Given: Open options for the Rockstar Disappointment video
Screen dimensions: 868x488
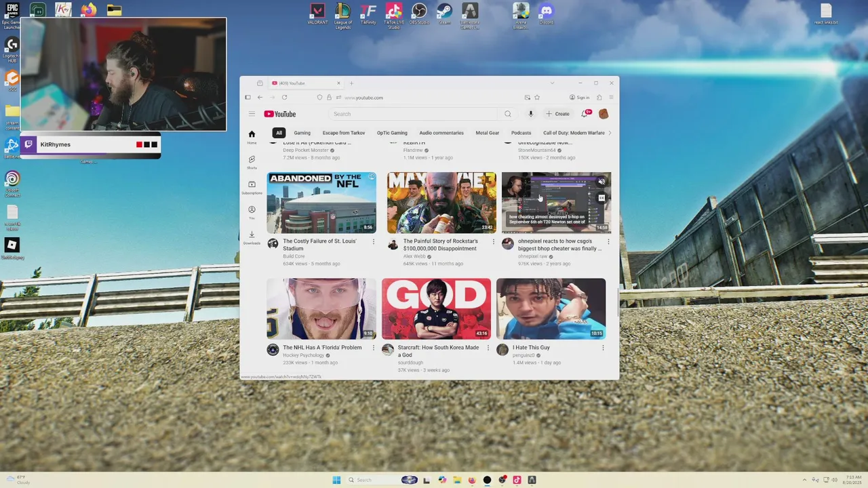Looking at the screenshot, I should pos(493,241).
